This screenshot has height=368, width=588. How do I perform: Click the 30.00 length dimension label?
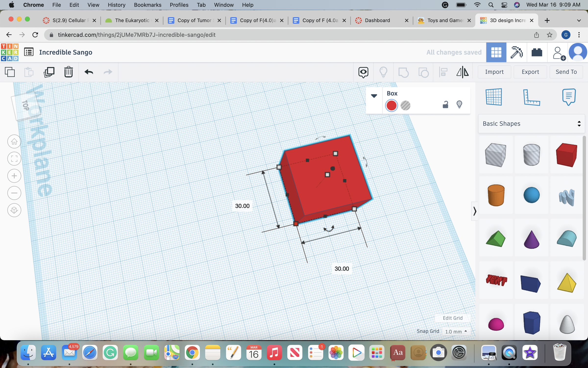(x=242, y=206)
